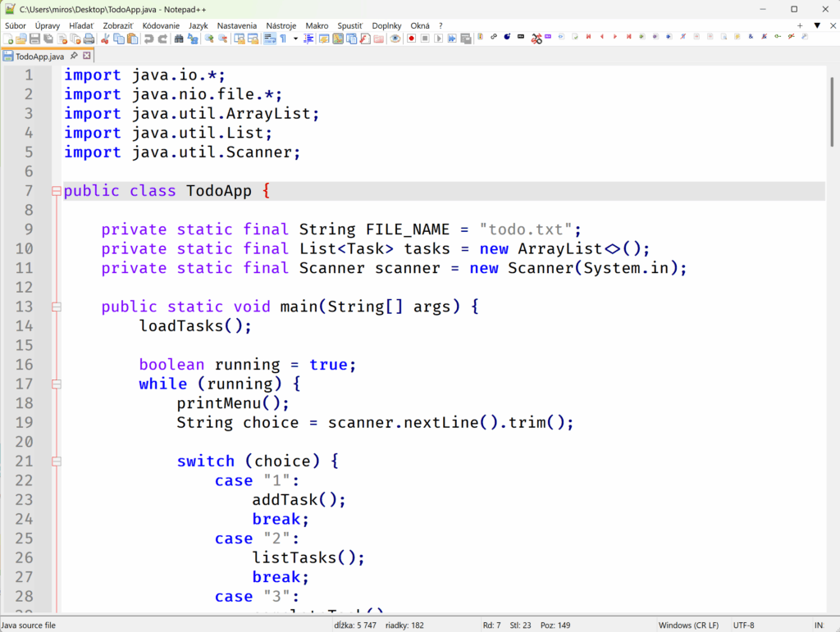
Task: Click the Zoom In magnifier icon
Action: [209, 39]
